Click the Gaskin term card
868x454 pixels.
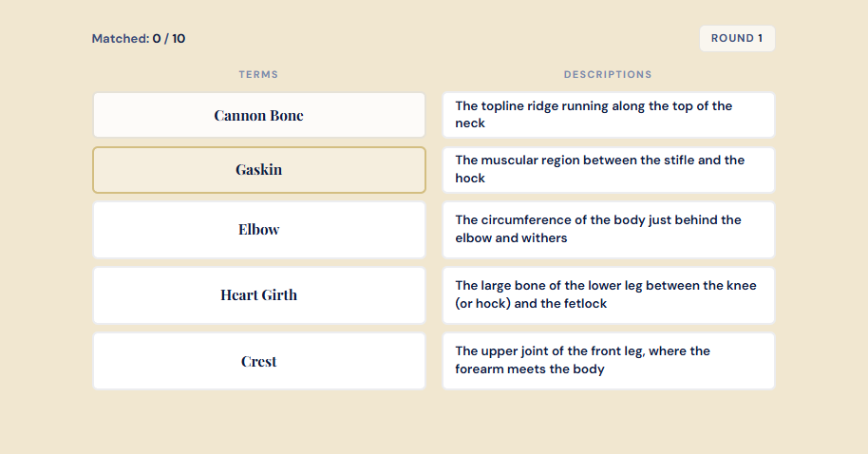pos(259,170)
